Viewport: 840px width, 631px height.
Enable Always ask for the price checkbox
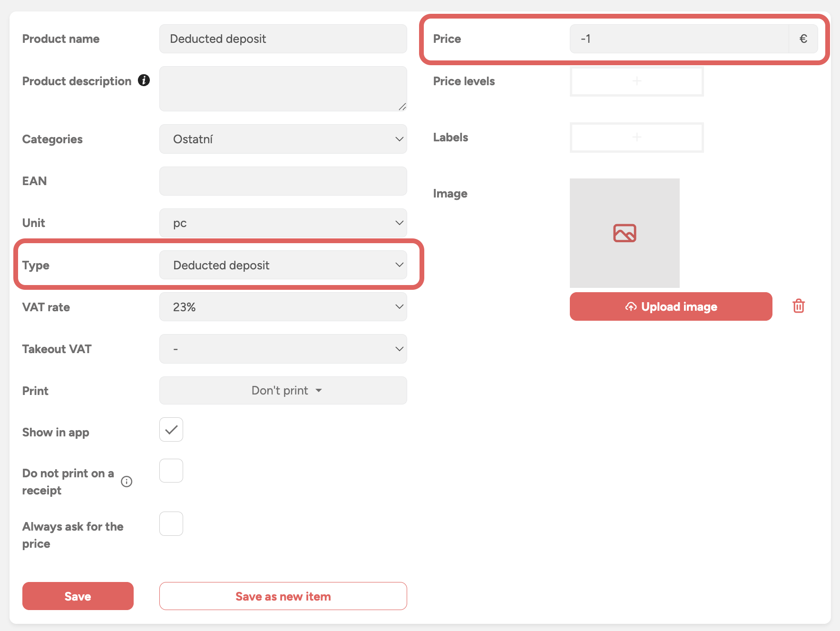point(171,523)
